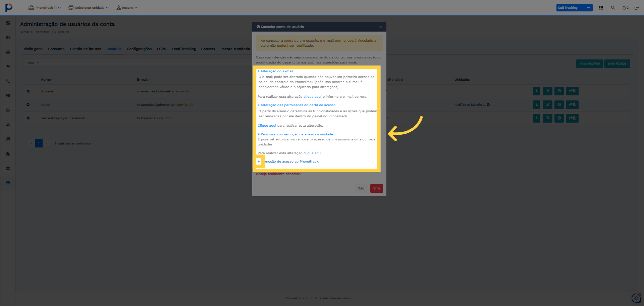The height and width of the screenshot is (306, 644).
Task: Click the NOVO USUÁRIO button
Action: (590, 64)
